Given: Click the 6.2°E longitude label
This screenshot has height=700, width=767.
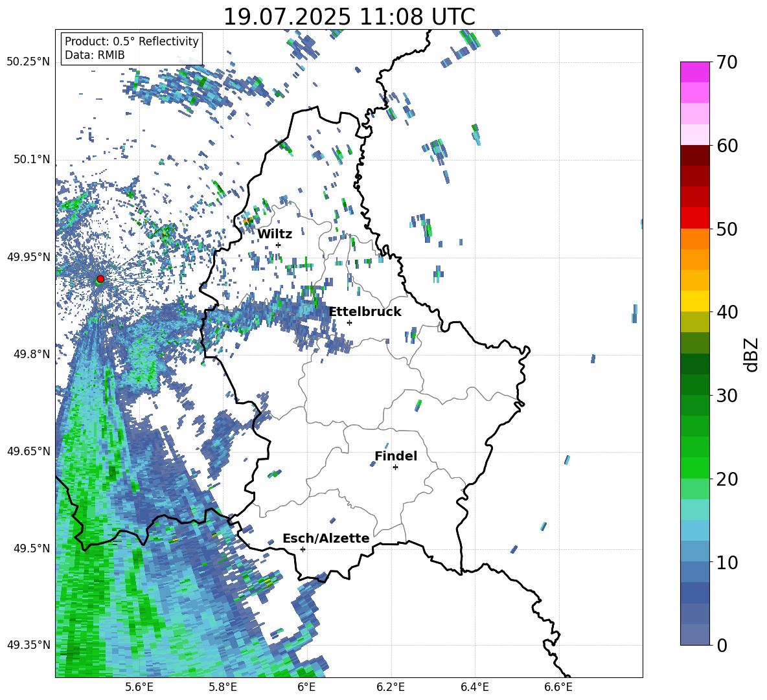Looking at the screenshot, I should coord(391,688).
